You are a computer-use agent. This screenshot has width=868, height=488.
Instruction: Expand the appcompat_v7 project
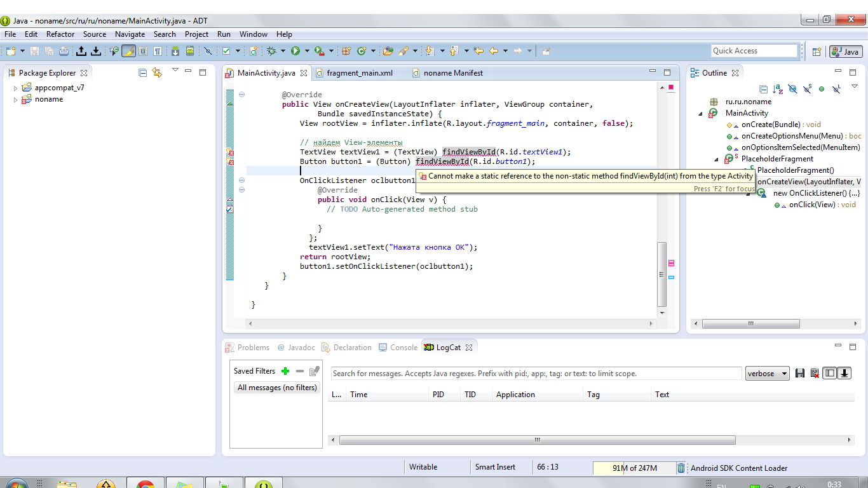pos(16,88)
